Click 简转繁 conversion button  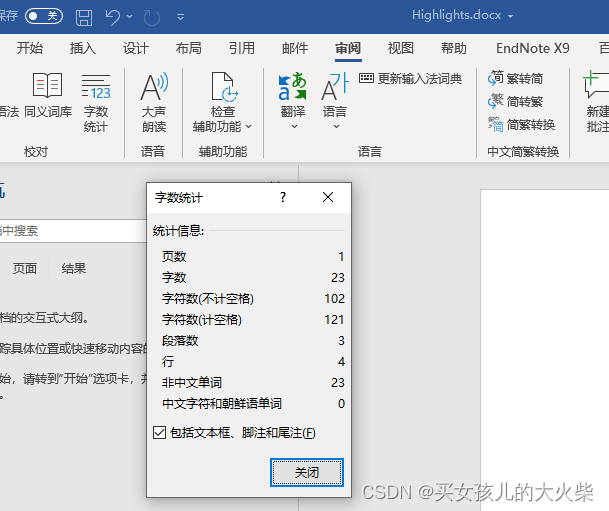(x=515, y=102)
